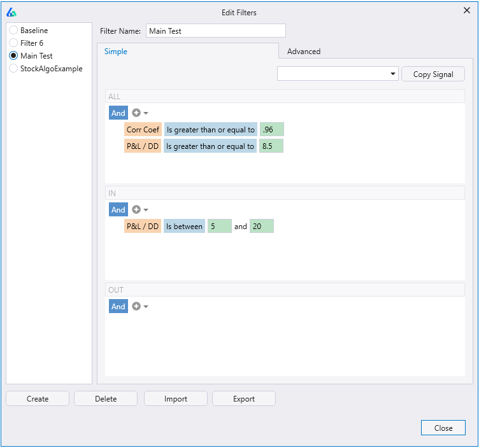
Task: Add a condition using plus icon in OUT section
Action: pos(136,306)
